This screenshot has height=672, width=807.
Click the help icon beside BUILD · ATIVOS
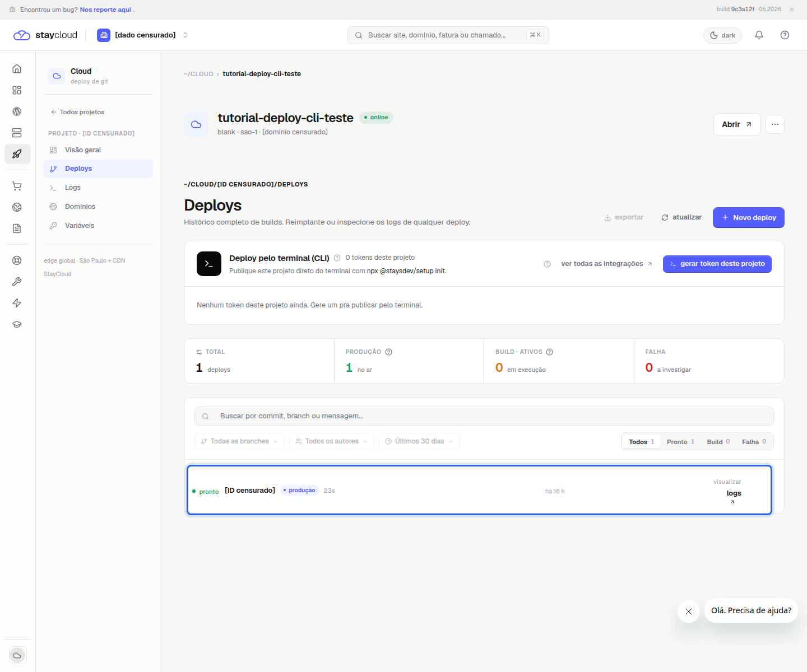[x=550, y=352]
